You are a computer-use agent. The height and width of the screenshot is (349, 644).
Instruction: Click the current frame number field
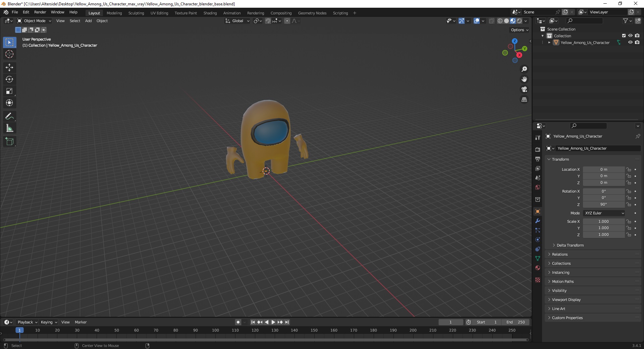(x=451, y=322)
